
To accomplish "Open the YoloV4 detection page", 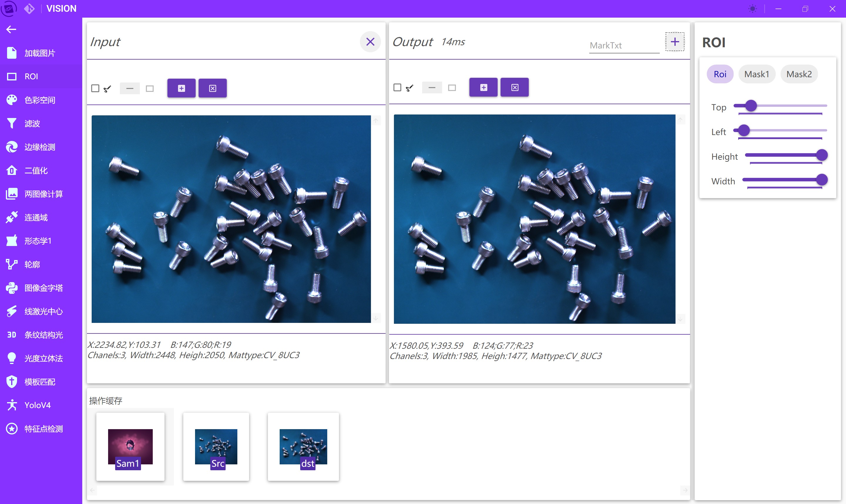I will pos(37,405).
